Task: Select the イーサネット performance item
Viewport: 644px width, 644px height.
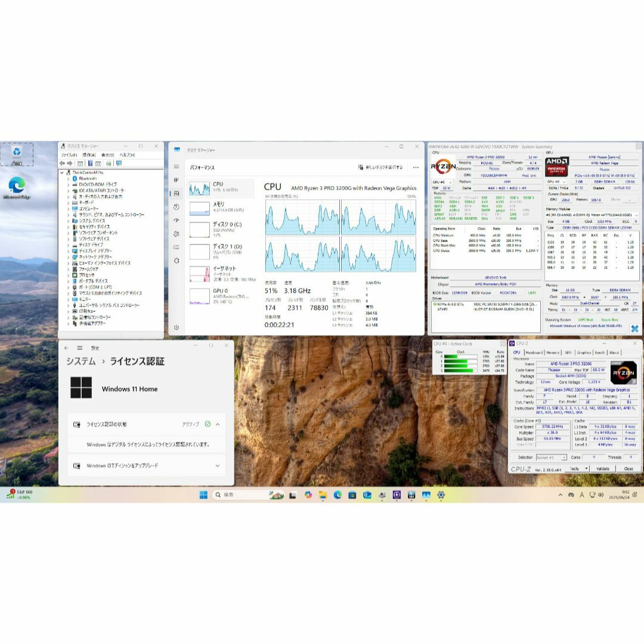Action: [221, 274]
